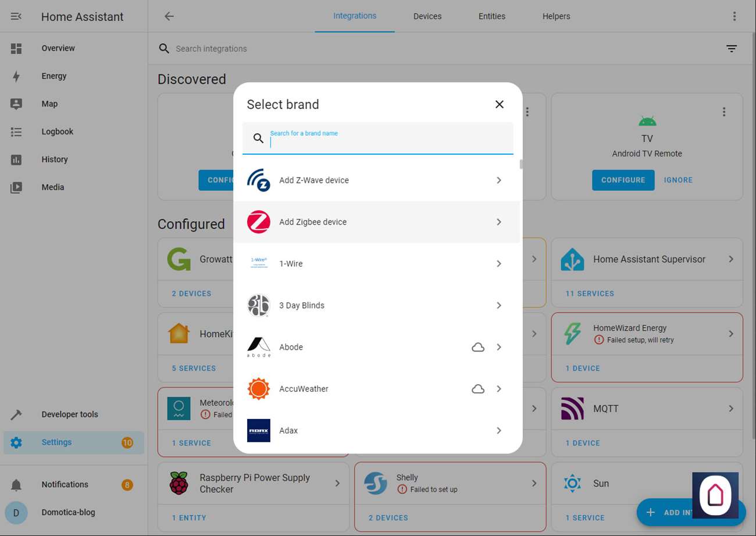Click the Sun integration icon

(572, 483)
